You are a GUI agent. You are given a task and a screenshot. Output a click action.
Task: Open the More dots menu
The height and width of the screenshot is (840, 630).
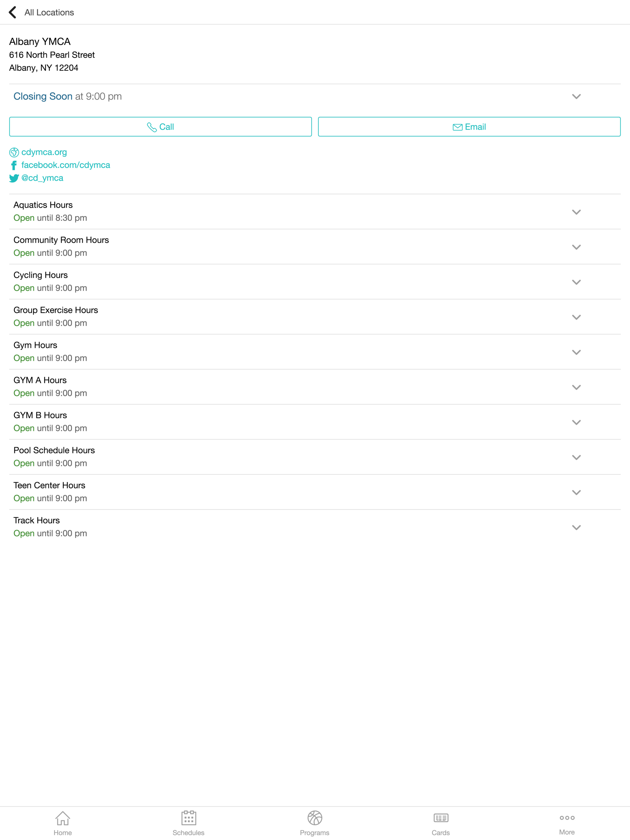click(567, 818)
